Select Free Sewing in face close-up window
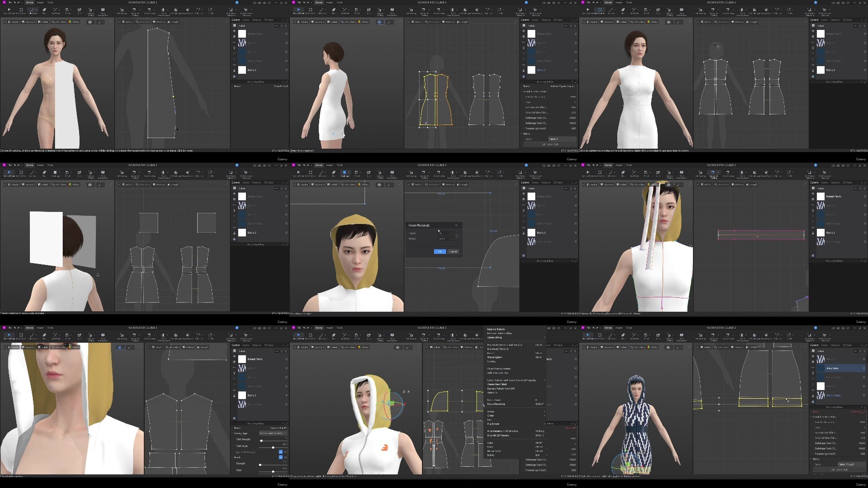 149,336
